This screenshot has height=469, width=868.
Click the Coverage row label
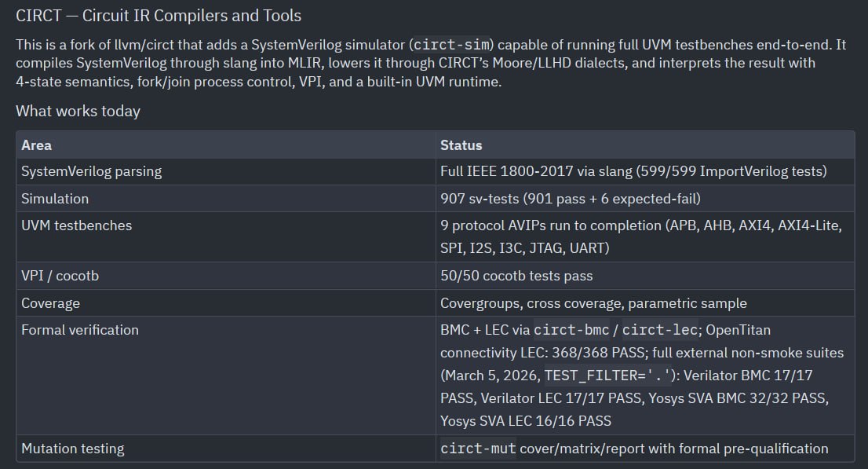tap(50, 303)
